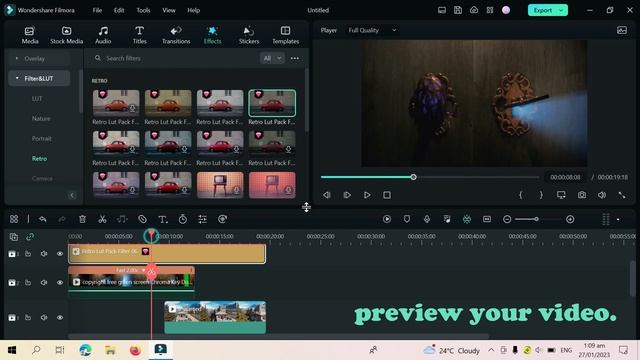Screen dimensions: 640x360
Task: Open the adjust settings sliders tool
Action: (x=202, y=219)
